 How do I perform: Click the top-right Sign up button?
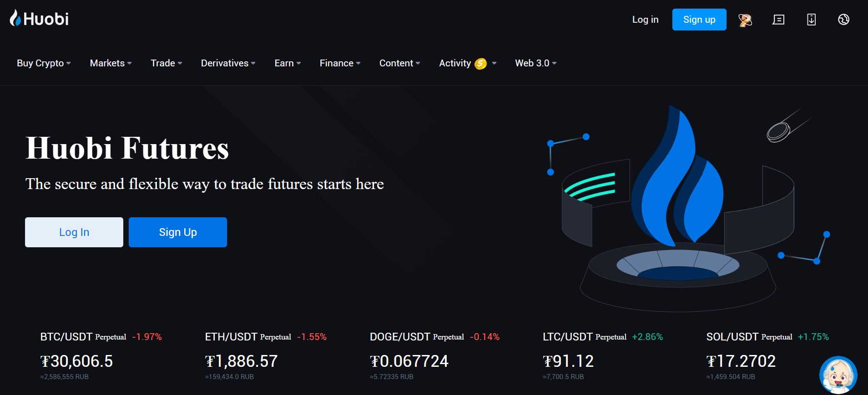click(699, 20)
